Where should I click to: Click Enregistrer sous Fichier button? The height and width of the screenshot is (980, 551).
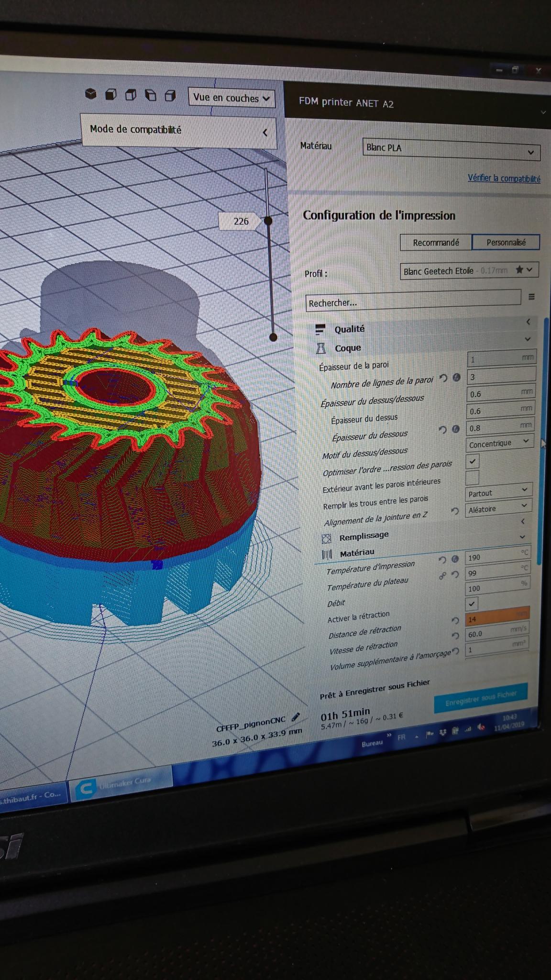click(x=481, y=697)
